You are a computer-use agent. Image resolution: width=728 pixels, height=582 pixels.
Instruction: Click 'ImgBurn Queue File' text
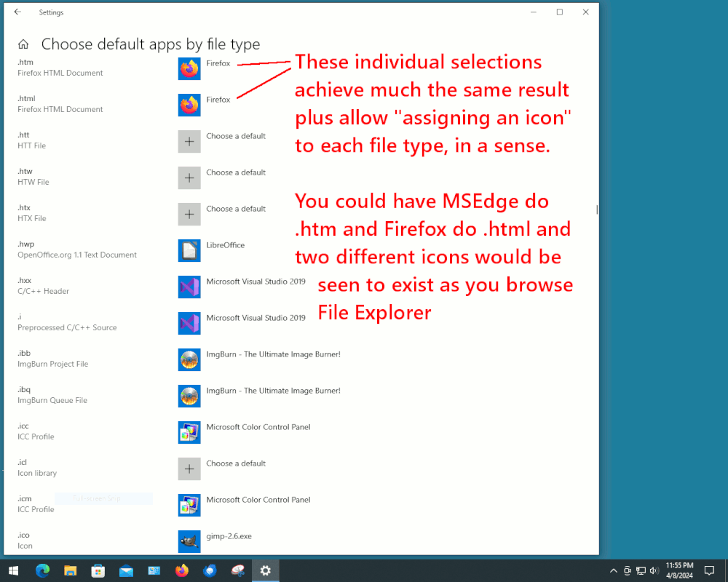pyautogui.click(x=52, y=400)
